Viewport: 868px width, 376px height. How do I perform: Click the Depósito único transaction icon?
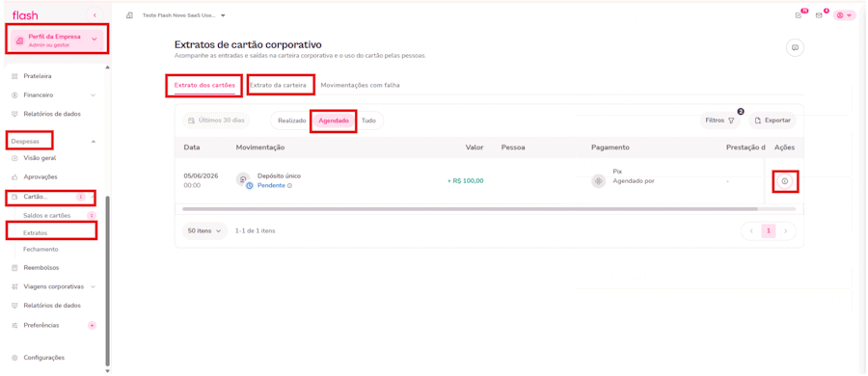(x=243, y=179)
